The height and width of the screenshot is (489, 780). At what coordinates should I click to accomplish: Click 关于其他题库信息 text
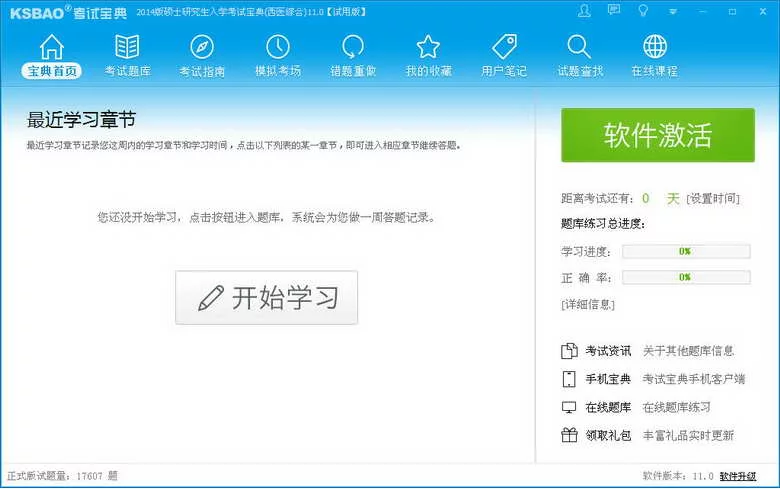pos(688,351)
